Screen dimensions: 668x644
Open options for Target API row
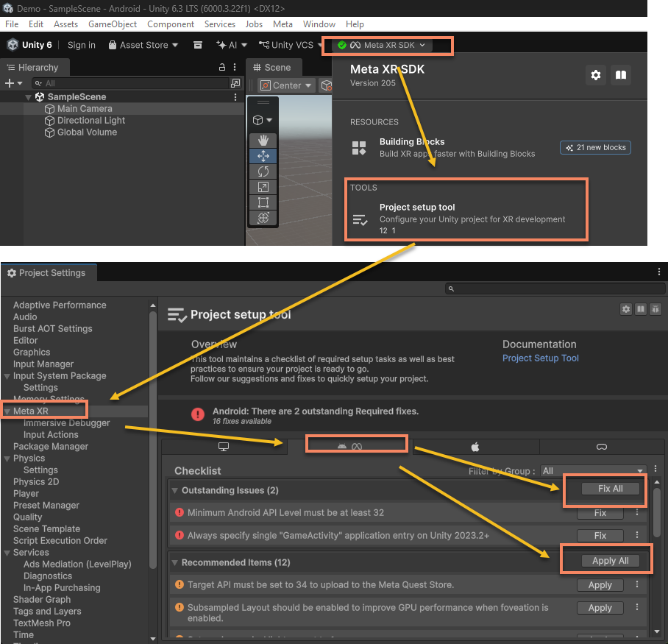(637, 584)
